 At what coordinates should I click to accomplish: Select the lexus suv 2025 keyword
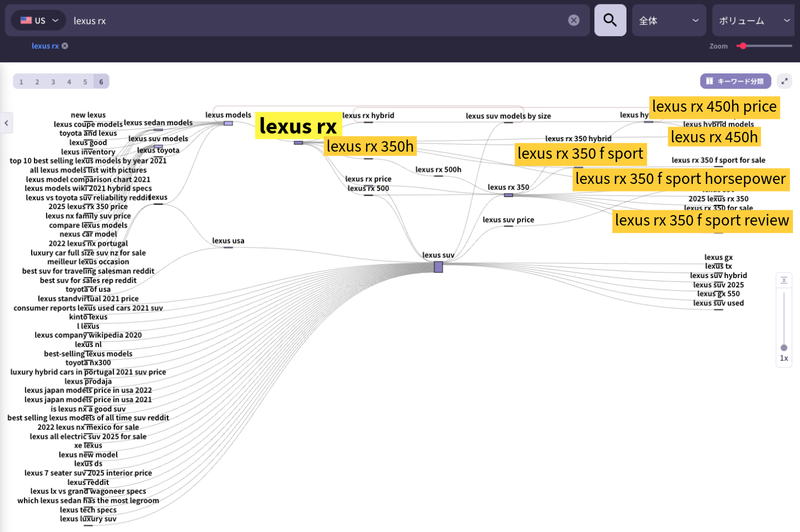tap(718, 285)
